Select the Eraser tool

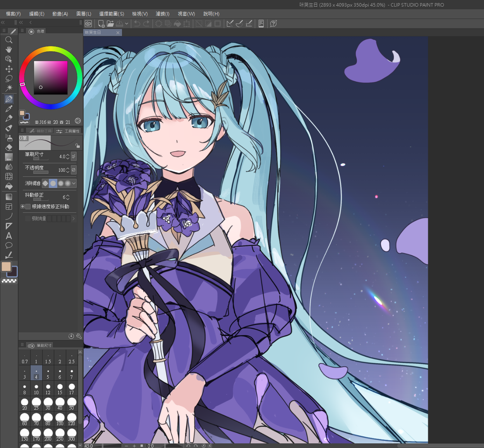coord(9,147)
